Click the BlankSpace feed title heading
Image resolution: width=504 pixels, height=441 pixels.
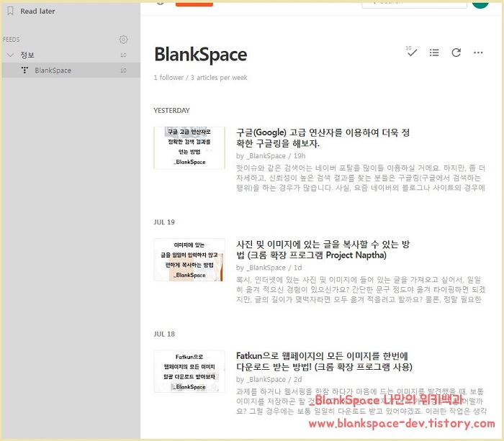(x=201, y=55)
